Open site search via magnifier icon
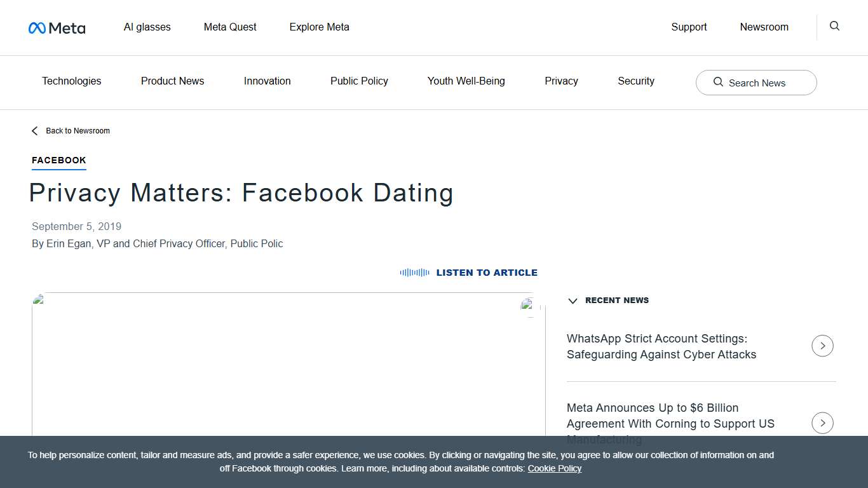This screenshot has width=868, height=488. click(x=834, y=26)
